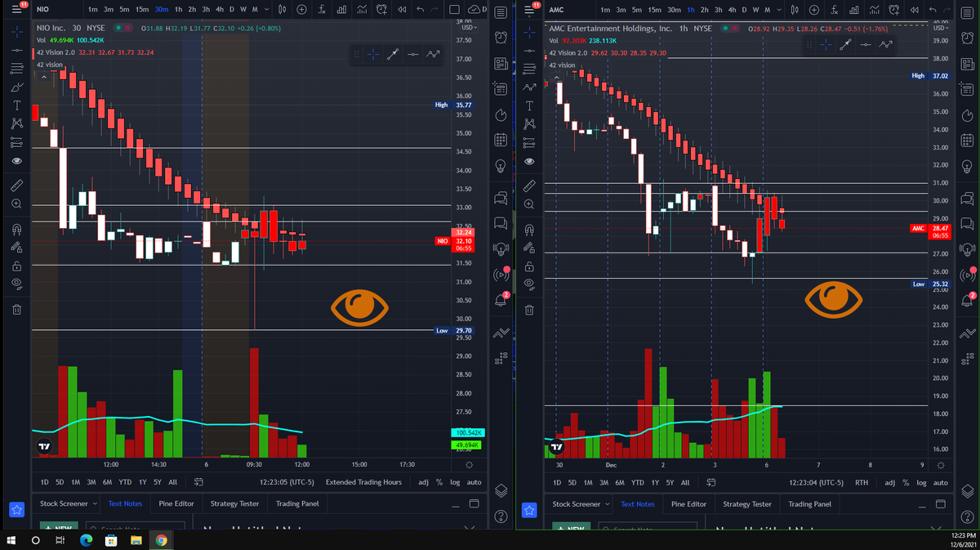Collapse 42 vision indicator legend in AMC window

tap(557, 78)
